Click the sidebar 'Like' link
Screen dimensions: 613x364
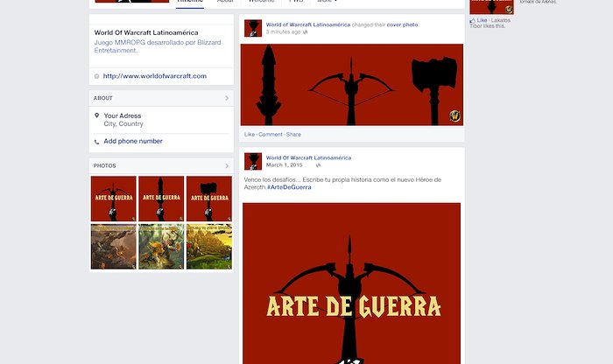pos(482,20)
